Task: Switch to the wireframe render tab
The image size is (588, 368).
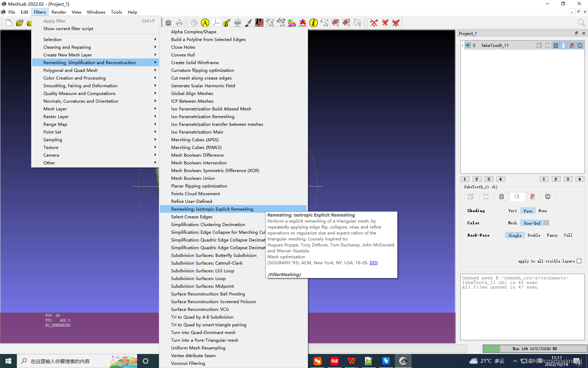Action: coord(502,197)
